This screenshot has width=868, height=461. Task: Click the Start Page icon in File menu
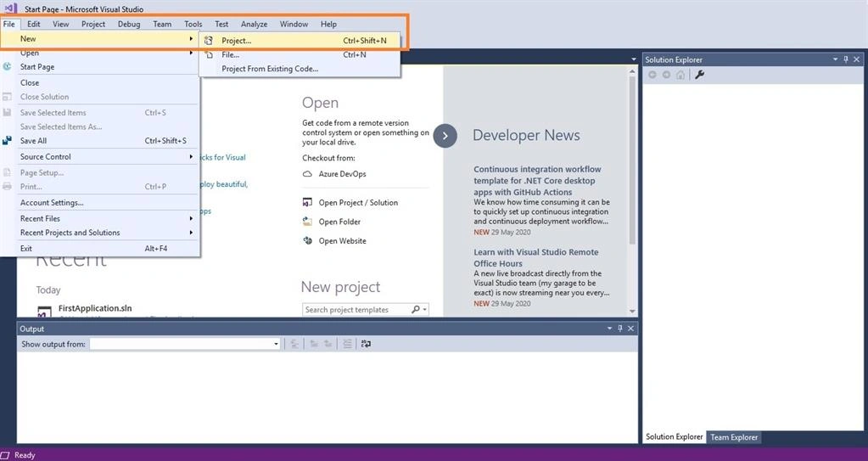coord(7,66)
